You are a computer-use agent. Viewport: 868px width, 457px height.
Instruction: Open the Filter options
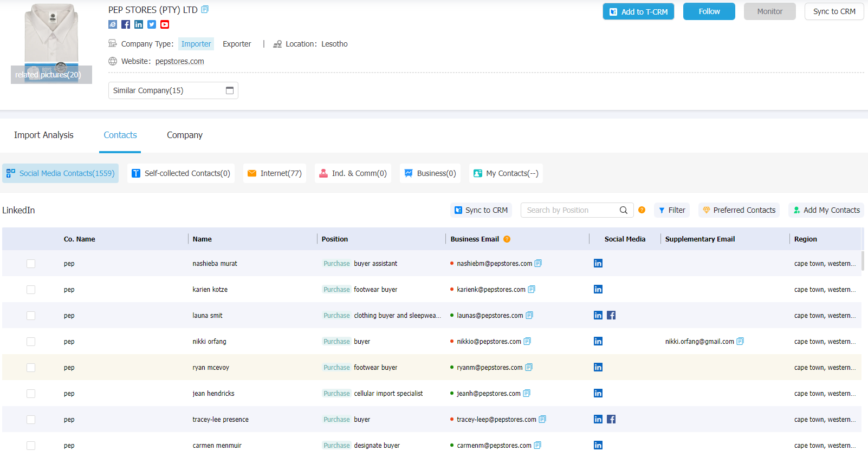672,210
